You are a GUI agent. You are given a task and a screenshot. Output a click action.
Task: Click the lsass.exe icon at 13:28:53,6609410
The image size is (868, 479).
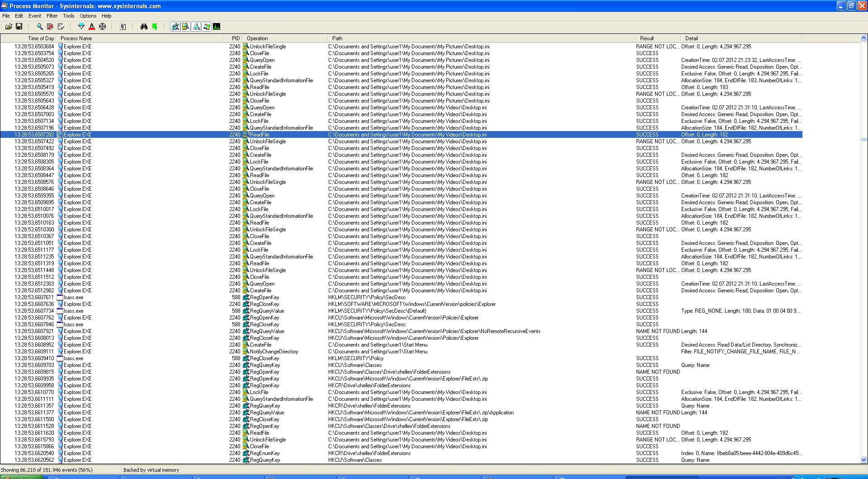click(x=60, y=358)
